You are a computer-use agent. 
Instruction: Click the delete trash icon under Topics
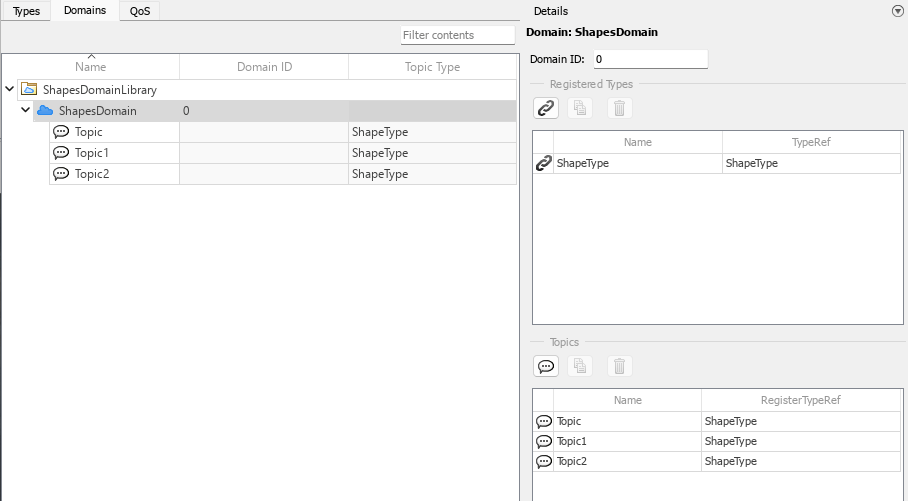click(x=619, y=366)
